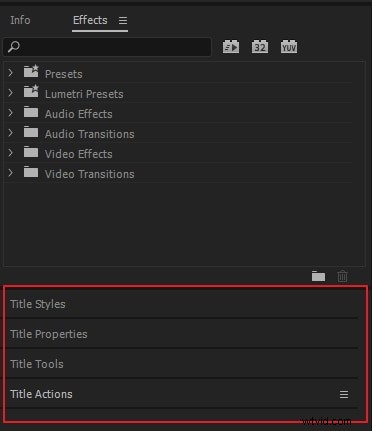Toggle the 32-bit Color effects filter

260,47
